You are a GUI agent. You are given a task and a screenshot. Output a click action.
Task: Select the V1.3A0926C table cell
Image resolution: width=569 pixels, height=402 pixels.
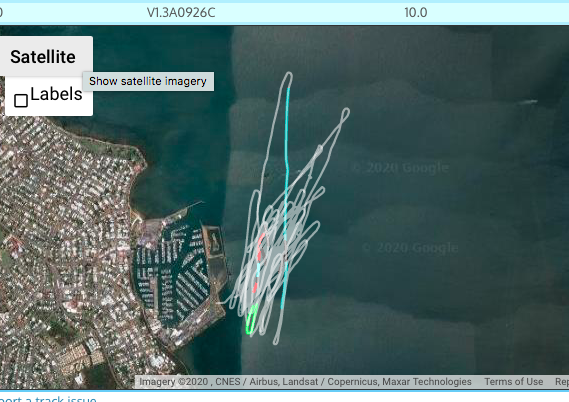[181, 13]
